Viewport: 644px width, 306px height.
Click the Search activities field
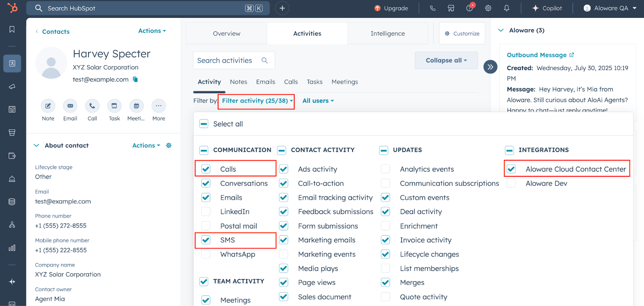point(234,60)
